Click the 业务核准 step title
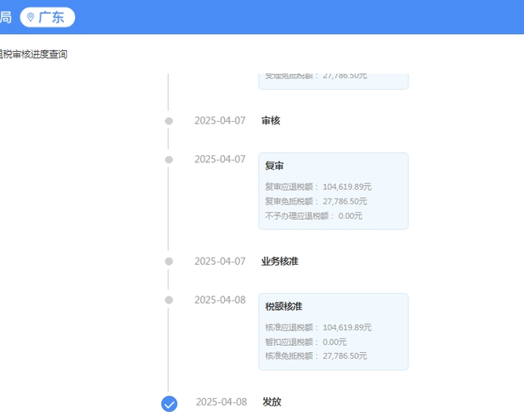The height and width of the screenshot is (420, 524). point(280,261)
